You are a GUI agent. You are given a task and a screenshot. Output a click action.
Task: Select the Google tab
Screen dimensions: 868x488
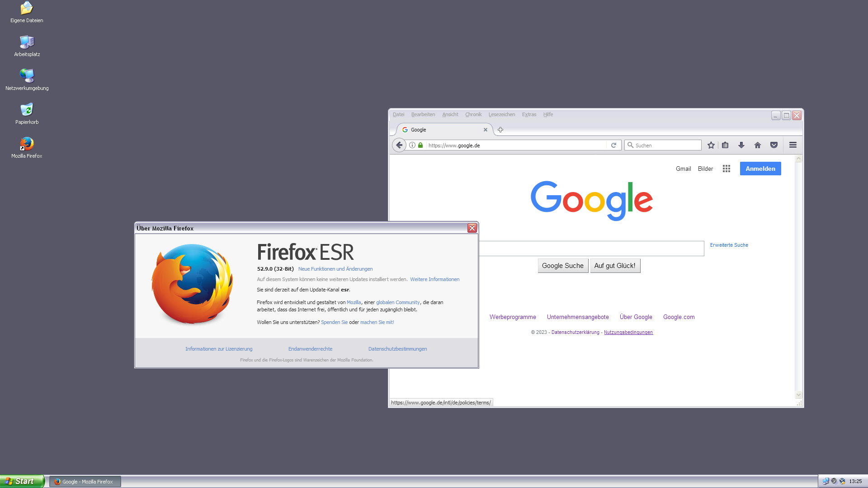[443, 130]
